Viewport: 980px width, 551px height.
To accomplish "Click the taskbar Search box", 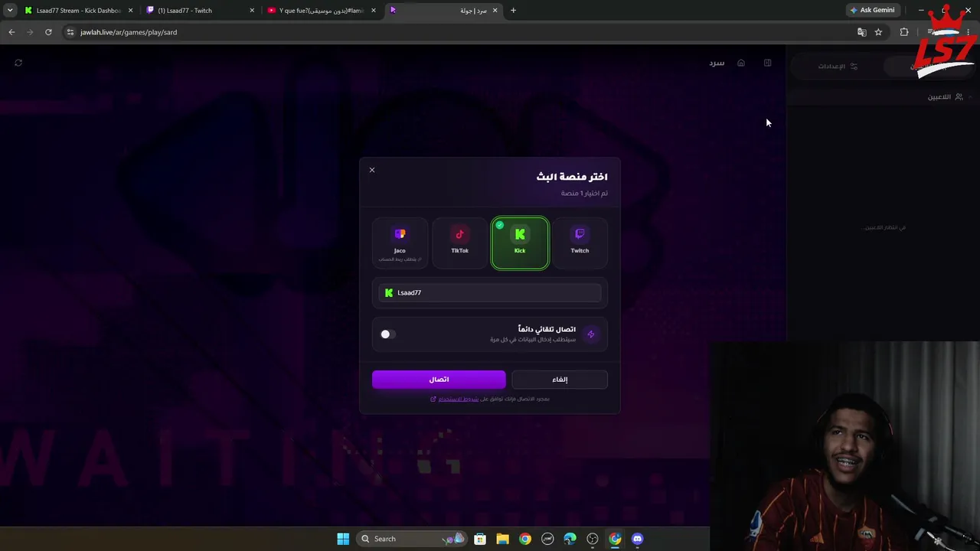I will point(412,539).
